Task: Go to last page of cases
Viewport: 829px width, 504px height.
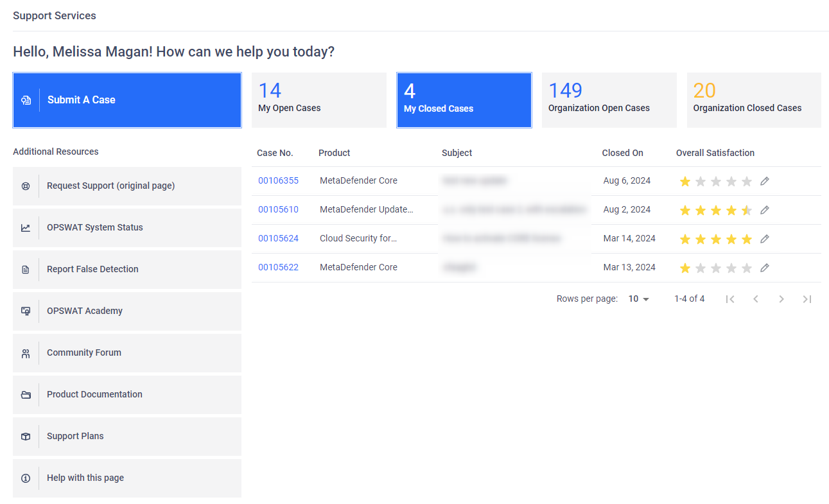Action: pos(807,299)
